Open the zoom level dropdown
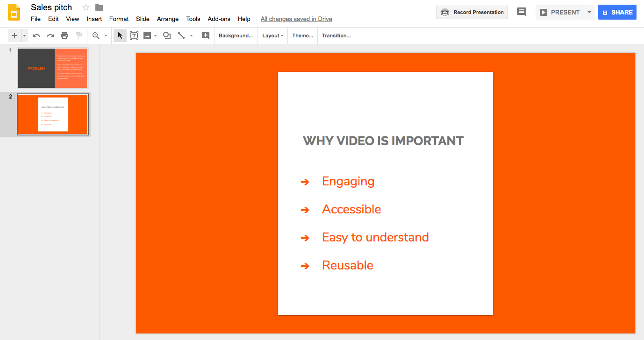Viewport: 644px width, 340px height. (x=105, y=35)
